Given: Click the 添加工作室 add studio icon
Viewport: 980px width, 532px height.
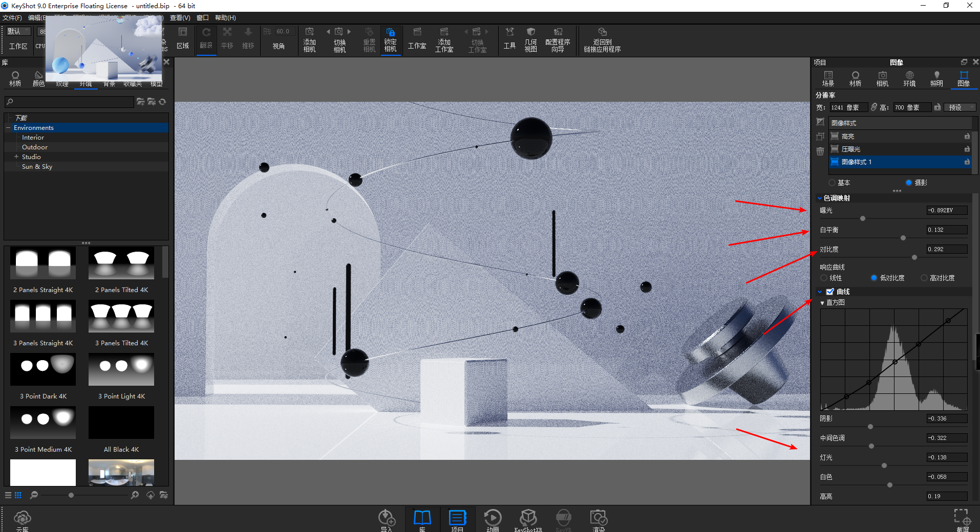Looking at the screenshot, I should [x=444, y=40].
